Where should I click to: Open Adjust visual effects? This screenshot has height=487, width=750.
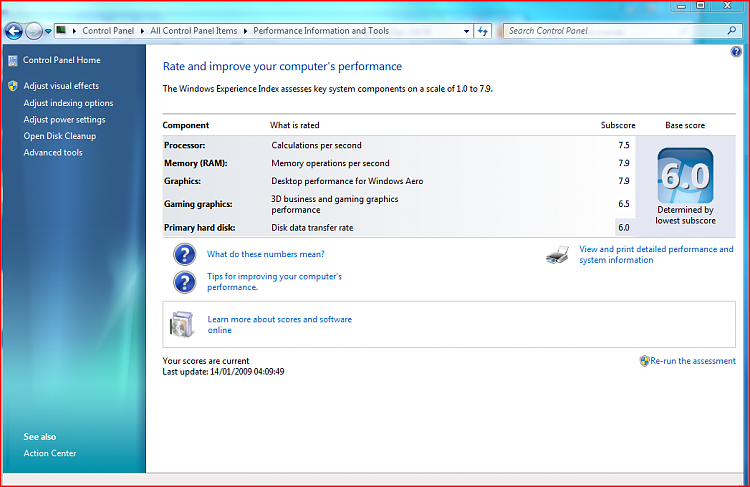click(61, 86)
